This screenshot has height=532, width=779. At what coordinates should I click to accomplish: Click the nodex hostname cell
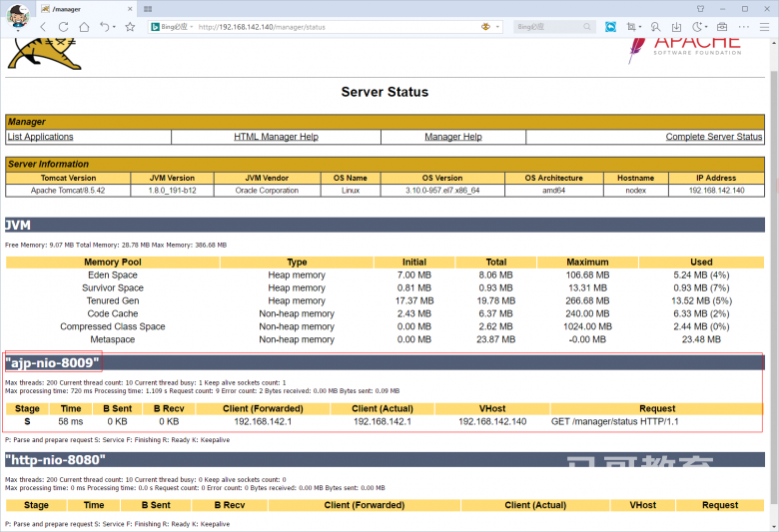[636, 191]
